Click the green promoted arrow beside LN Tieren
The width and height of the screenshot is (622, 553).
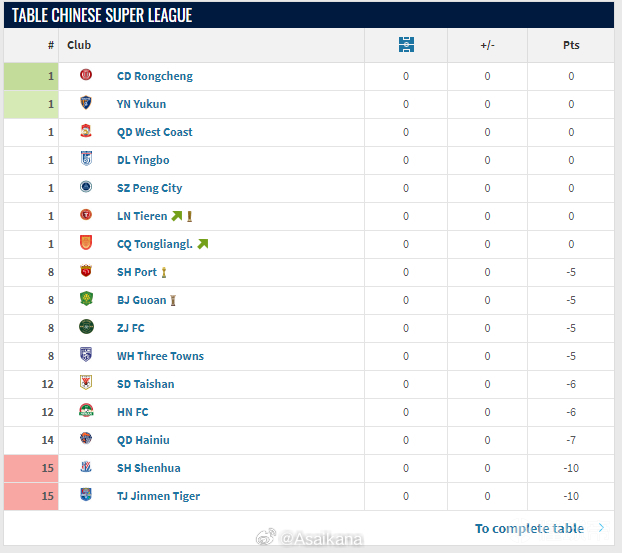tap(177, 216)
